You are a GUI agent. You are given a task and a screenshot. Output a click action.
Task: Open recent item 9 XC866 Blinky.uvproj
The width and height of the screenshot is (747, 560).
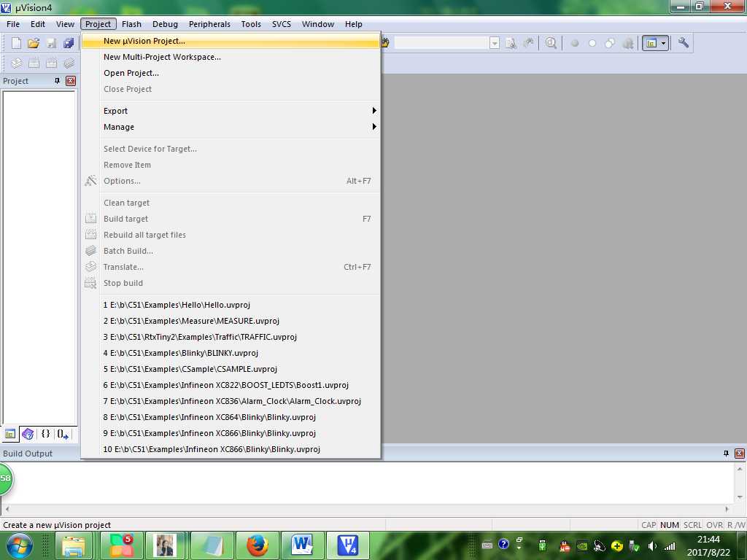(x=231, y=433)
